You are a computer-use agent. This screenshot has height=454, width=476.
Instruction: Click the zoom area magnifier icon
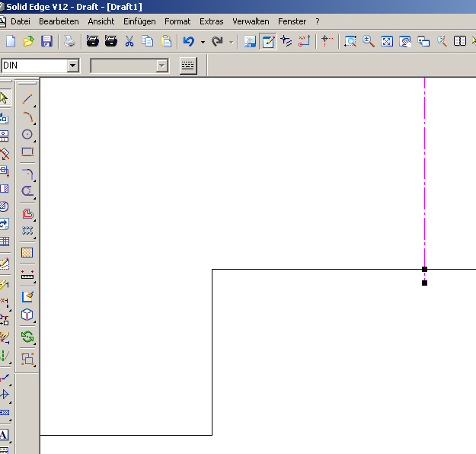point(350,41)
